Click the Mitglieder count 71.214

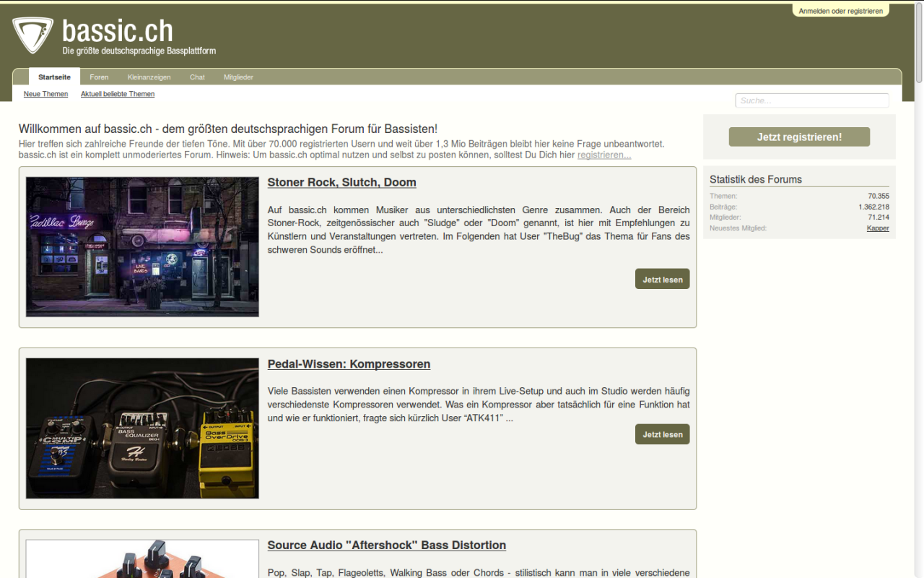pyautogui.click(x=879, y=217)
